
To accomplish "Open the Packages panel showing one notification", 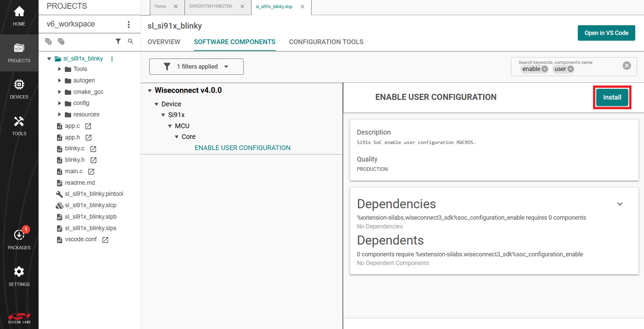I will [x=19, y=236].
